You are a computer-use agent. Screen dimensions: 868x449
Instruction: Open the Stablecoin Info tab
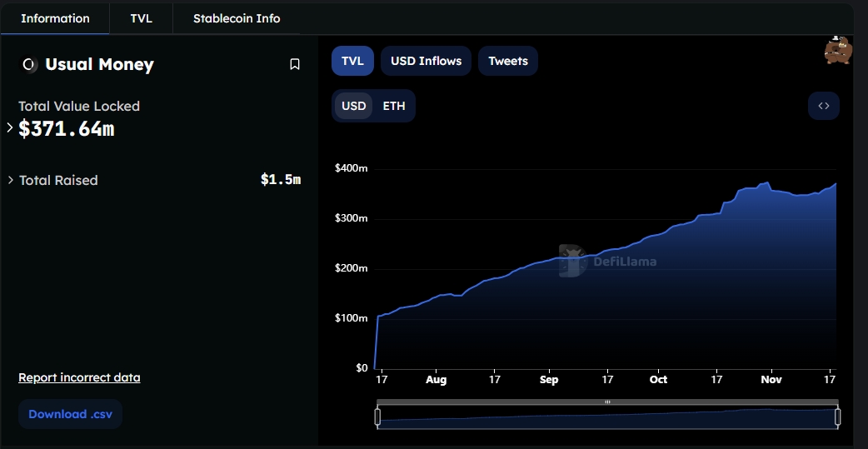point(237,18)
